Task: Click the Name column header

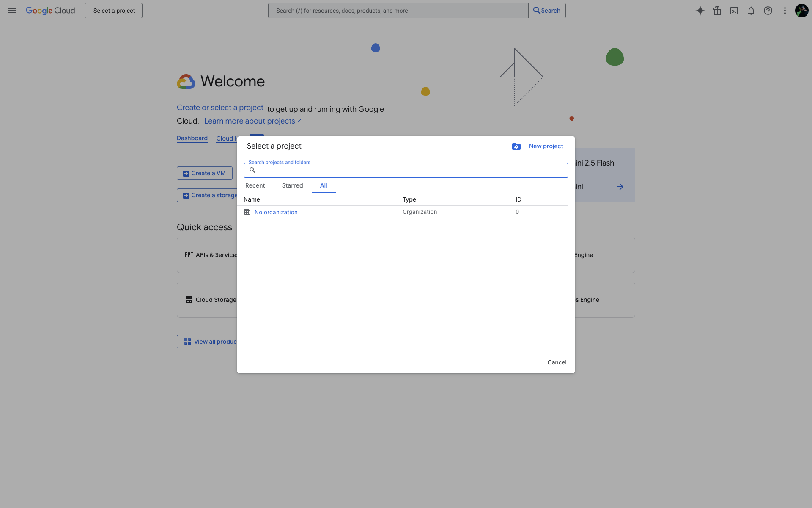Action: [252, 199]
